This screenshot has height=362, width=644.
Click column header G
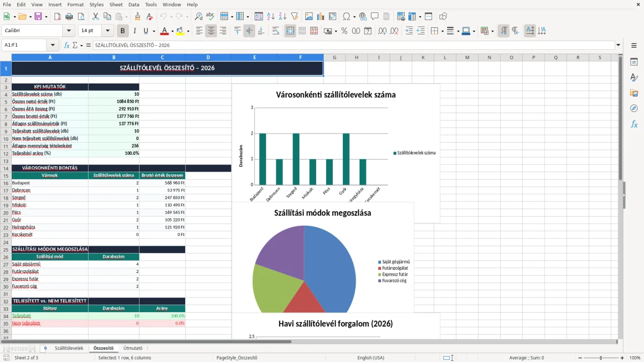tap(334, 57)
